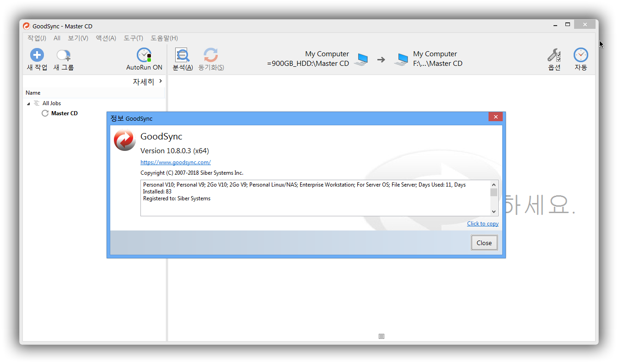The height and width of the screenshot is (364, 618).
Task: Close the 정보 GoodSync dialog with red X
Action: click(495, 117)
